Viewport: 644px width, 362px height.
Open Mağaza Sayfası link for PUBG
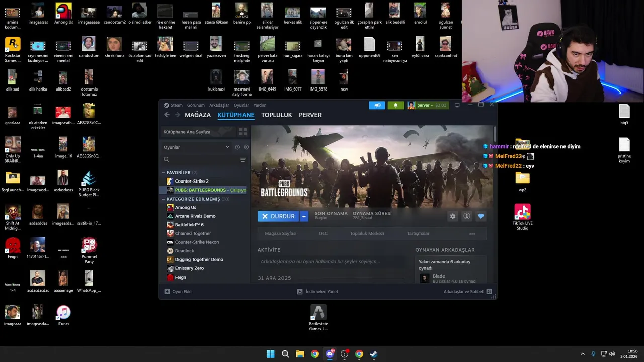(x=281, y=234)
